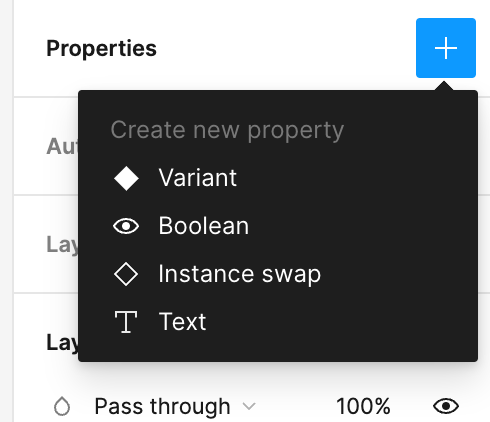Click the blue plus button beside Properties
This screenshot has width=490, height=422.
[x=446, y=48]
